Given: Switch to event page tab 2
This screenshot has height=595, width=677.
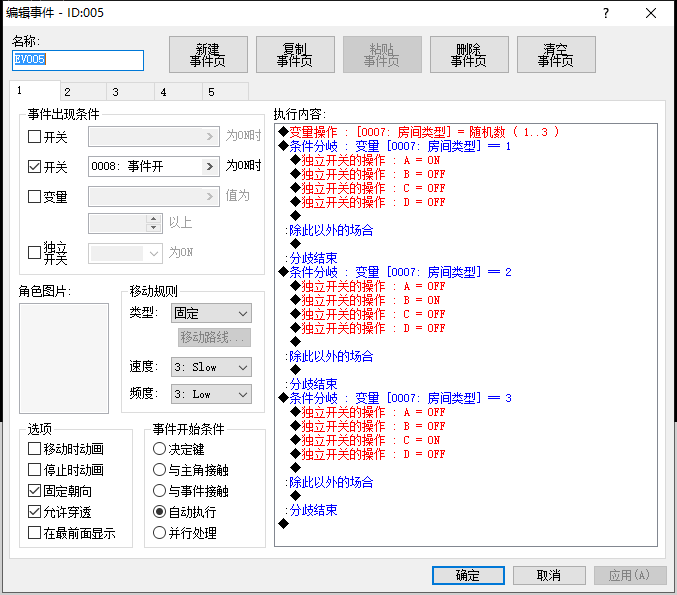Looking at the screenshot, I should 83,92.
